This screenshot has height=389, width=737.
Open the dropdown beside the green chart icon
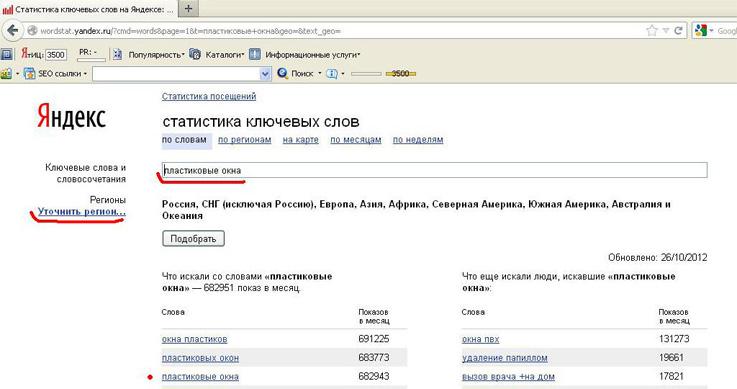click(17, 74)
